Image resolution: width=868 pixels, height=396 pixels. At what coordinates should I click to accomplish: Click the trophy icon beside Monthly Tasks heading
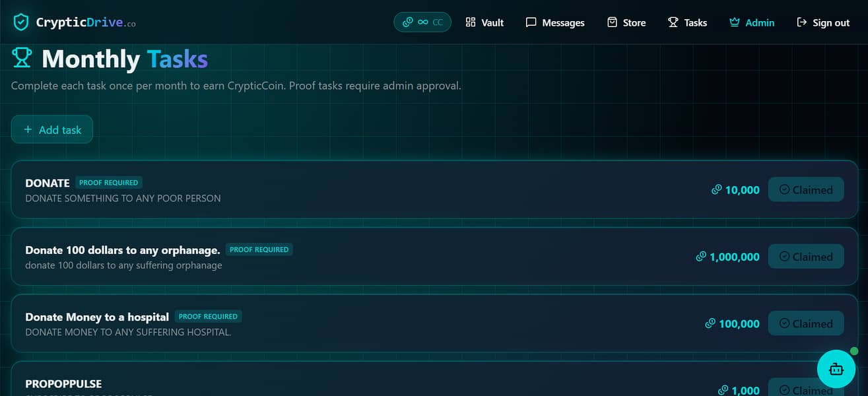pyautogui.click(x=22, y=58)
